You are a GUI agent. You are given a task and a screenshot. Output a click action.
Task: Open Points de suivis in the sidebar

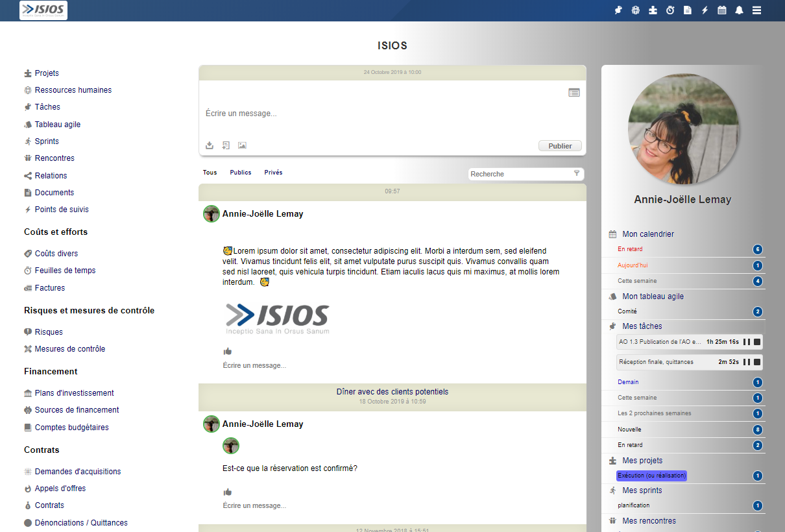(x=62, y=210)
